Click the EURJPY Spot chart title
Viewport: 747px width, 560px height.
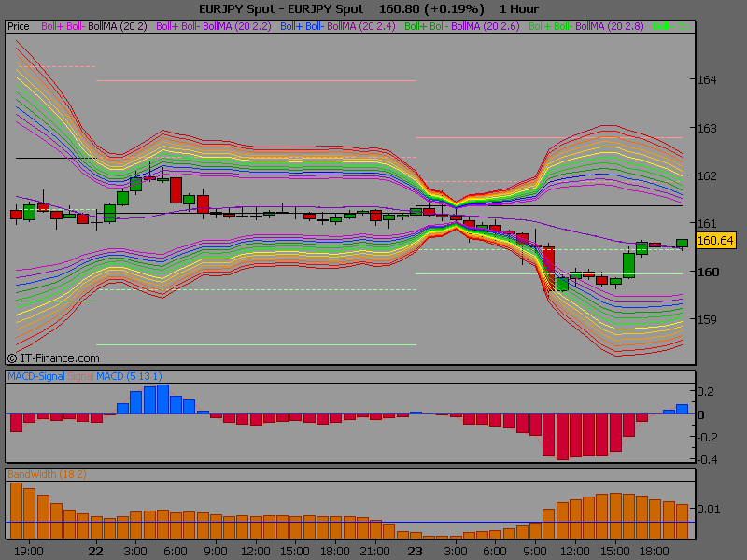point(281,9)
